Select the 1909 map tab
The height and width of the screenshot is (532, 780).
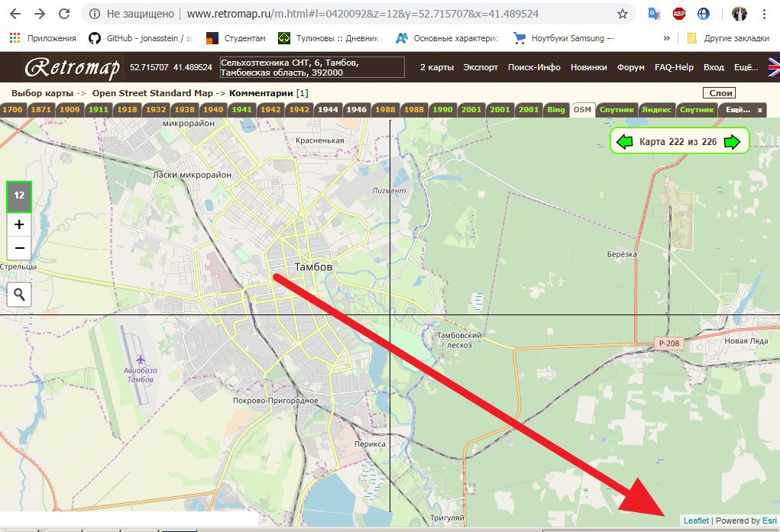70,110
